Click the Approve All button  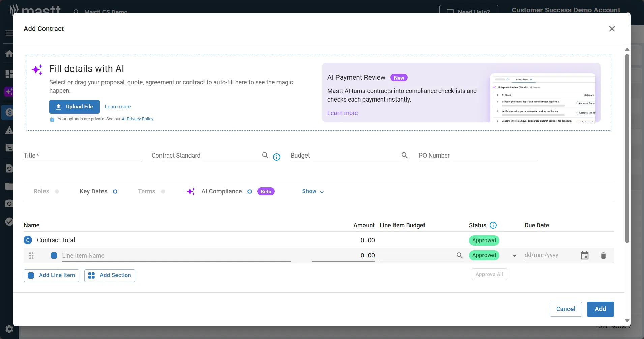click(x=489, y=274)
